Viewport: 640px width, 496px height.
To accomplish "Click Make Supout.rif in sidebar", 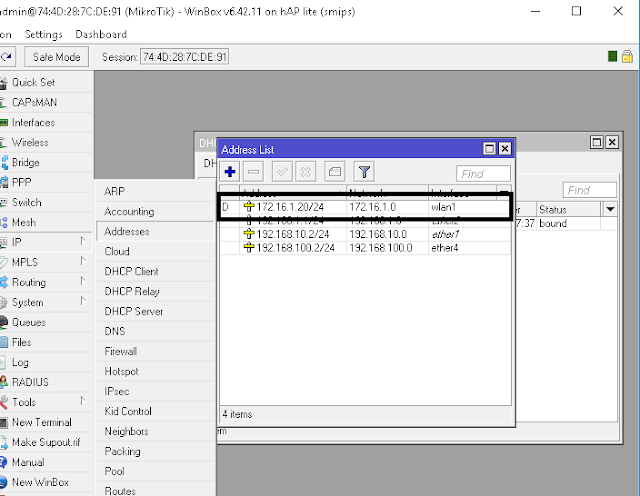I will click(46, 442).
